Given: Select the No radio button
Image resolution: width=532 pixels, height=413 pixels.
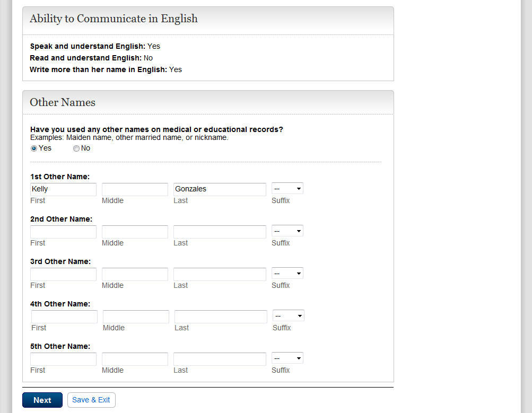Looking at the screenshot, I should coord(76,148).
